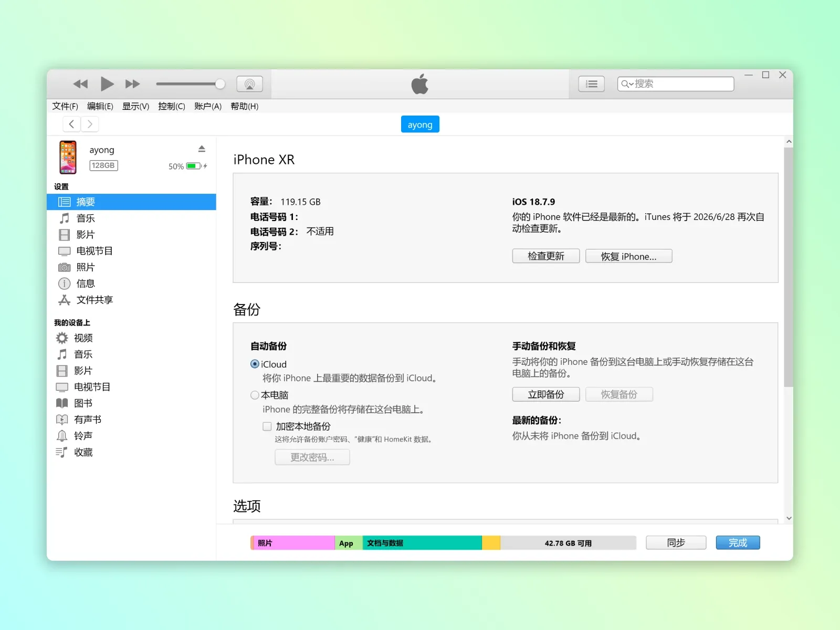840x630 pixels.
Task: Open 影片 under 我的设备上
Action: coord(131,371)
